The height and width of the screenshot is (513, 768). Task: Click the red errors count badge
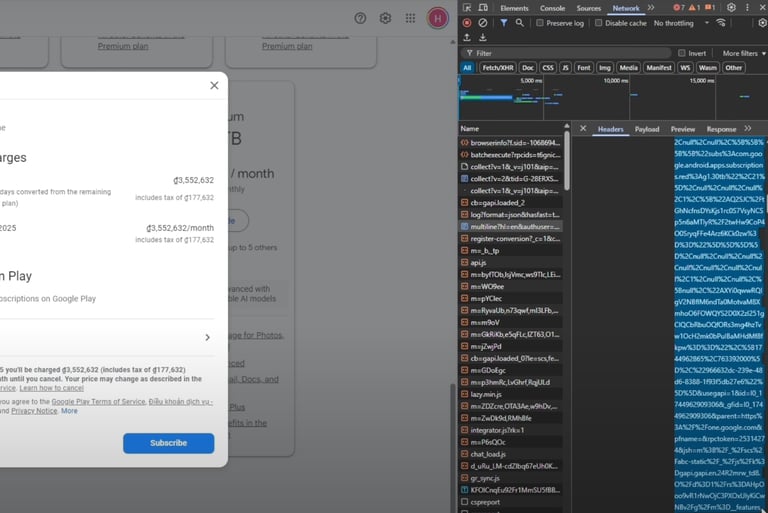tap(679, 8)
